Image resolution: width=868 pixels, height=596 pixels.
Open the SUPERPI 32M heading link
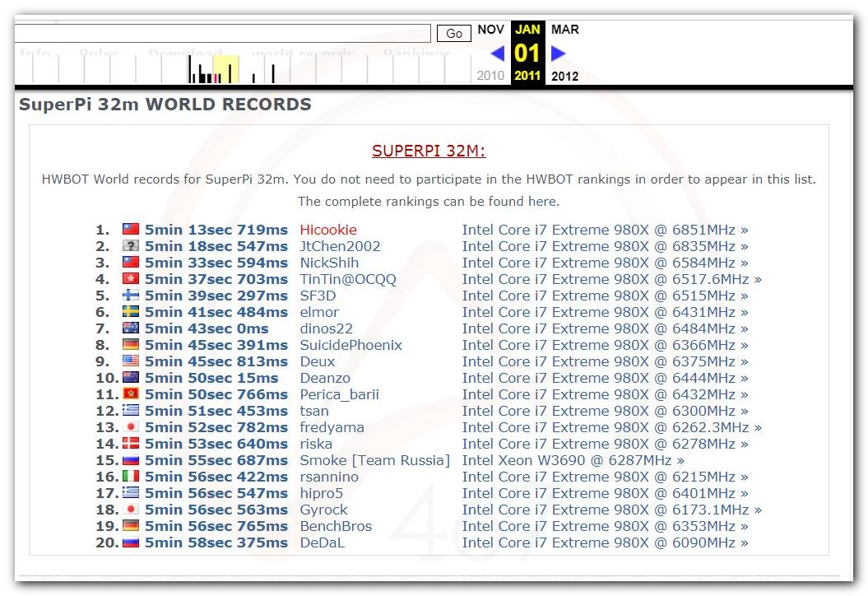tap(429, 151)
